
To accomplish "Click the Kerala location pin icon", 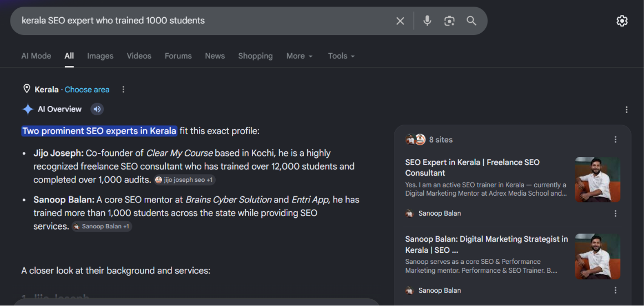I will click(27, 89).
